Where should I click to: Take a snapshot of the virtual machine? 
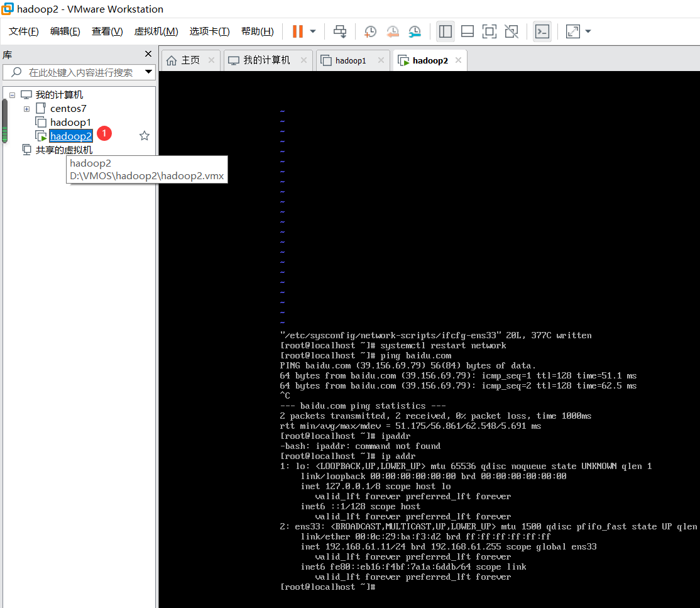370,31
